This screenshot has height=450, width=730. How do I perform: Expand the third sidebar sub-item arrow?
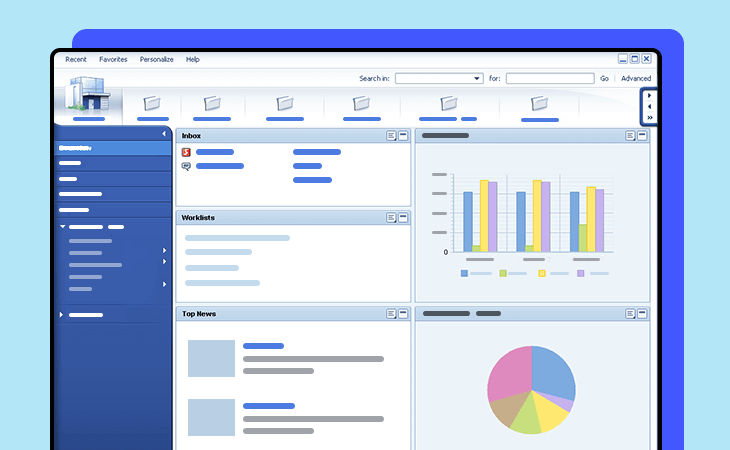point(164,262)
